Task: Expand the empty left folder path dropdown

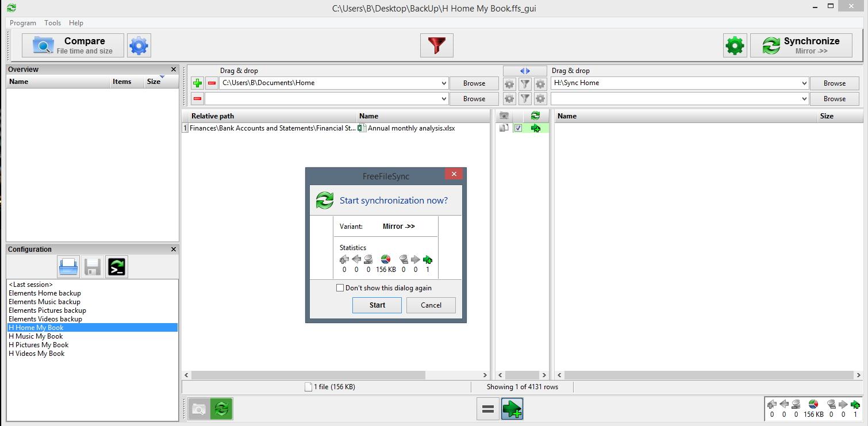Action: pyautogui.click(x=443, y=99)
